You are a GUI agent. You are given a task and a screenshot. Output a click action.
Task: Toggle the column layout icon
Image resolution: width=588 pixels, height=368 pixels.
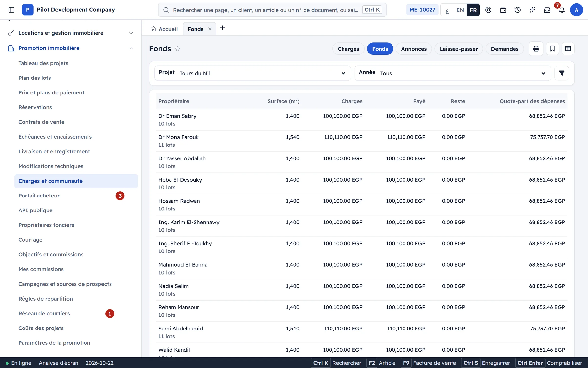click(568, 49)
